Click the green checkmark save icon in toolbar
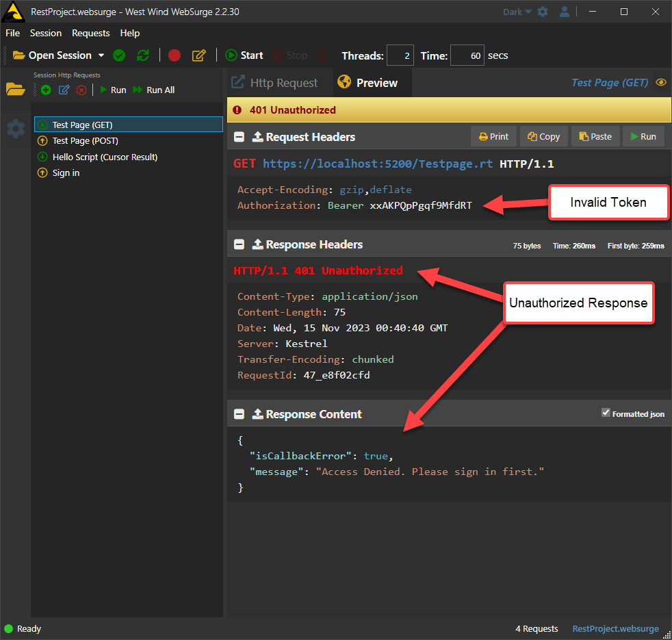Image resolution: width=672 pixels, height=640 pixels. [x=119, y=55]
